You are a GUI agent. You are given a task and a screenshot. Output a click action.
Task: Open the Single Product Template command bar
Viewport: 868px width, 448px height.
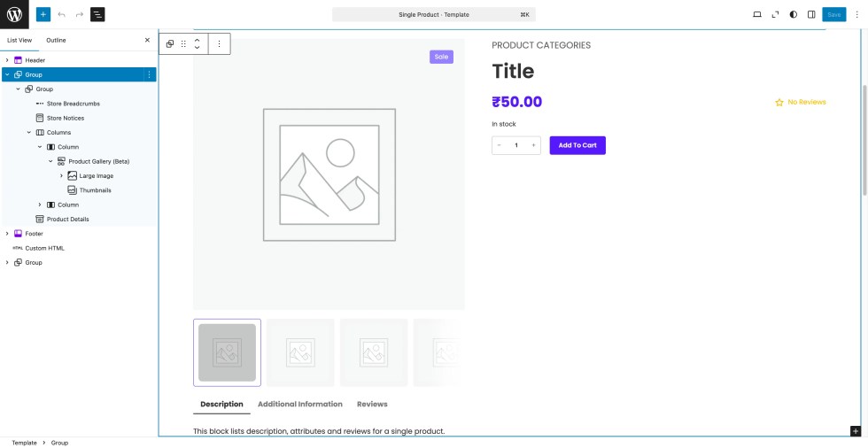pyautogui.click(x=434, y=14)
